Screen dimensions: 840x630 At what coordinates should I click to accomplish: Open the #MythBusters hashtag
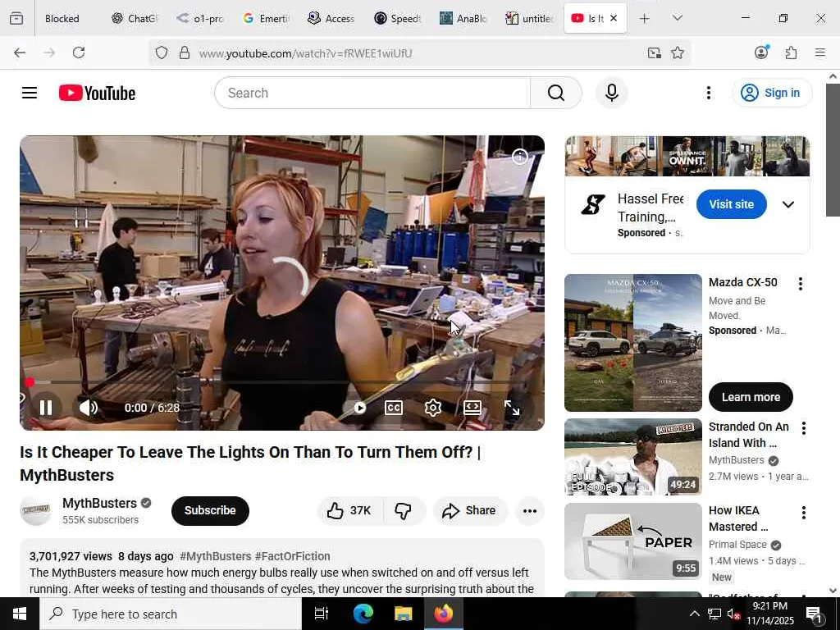click(x=216, y=556)
